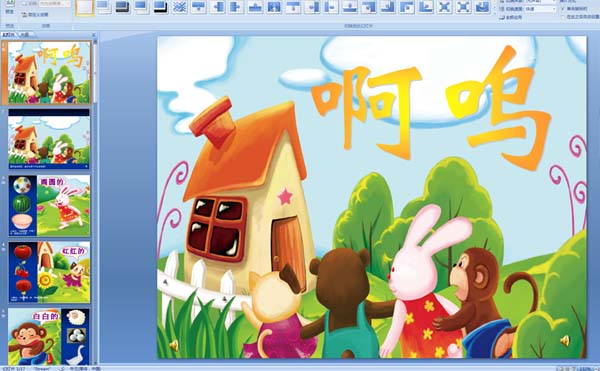600x371 pixels.
Task: Toggle the Automatically After checkbox
Action: pos(563,17)
